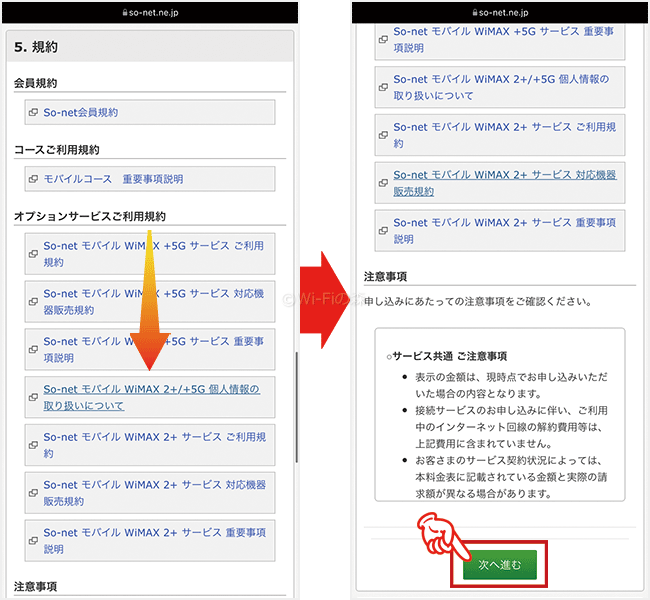Open WiMAX 2+ 対応機器販売規約 link in left screen
This screenshot has height=600, width=650.
pyautogui.click(x=154, y=493)
